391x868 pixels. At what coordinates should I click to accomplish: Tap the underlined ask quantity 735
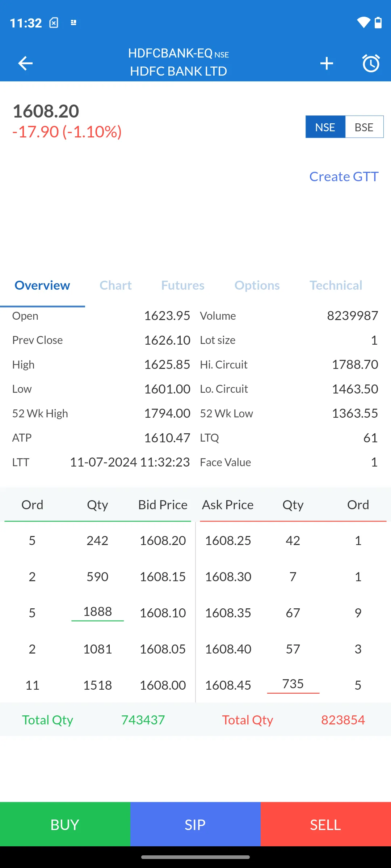(x=293, y=684)
